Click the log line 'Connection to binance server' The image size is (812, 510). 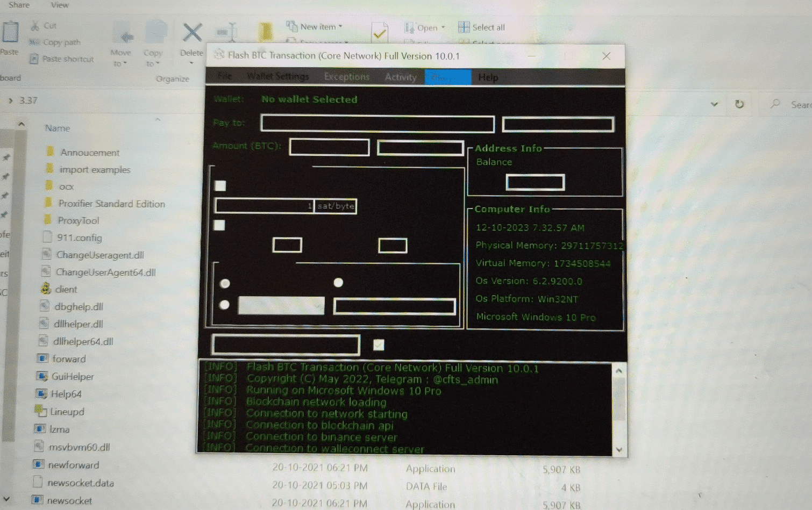[x=322, y=436]
